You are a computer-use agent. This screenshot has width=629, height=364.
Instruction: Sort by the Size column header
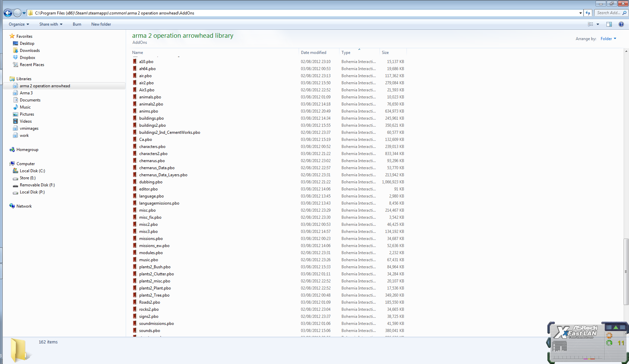[393, 53]
